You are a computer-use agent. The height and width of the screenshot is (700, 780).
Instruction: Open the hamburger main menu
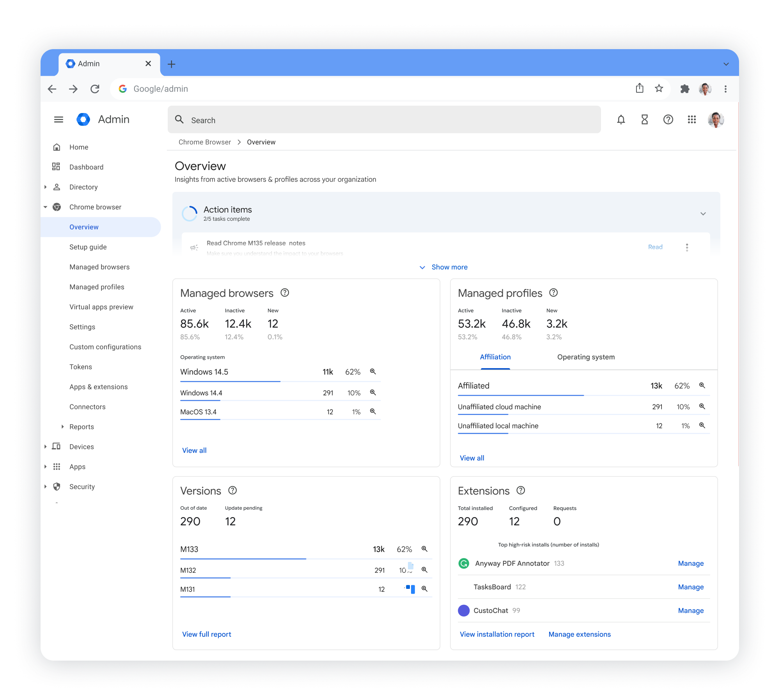click(58, 119)
